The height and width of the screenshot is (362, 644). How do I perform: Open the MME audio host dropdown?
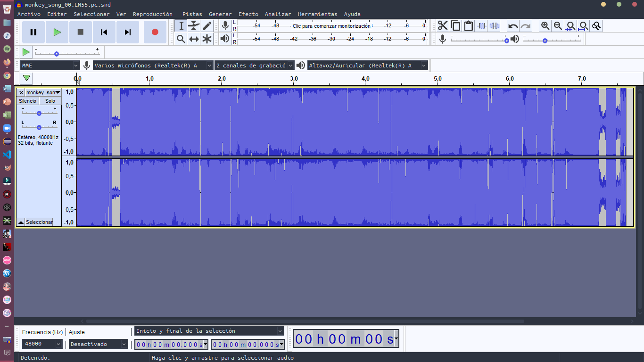pyautogui.click(x=50, y=66)
